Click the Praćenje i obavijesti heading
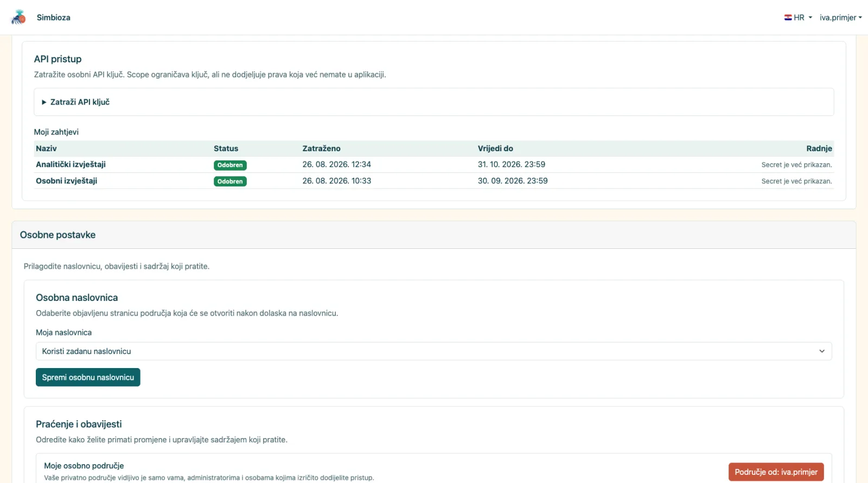The image size is (868, 483). pos(79,424)
